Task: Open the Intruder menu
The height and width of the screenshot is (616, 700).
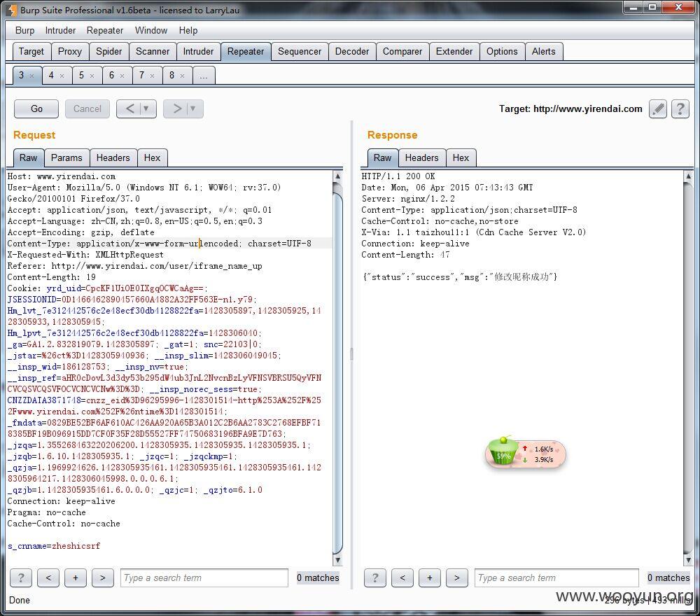Action: (60, 30)
